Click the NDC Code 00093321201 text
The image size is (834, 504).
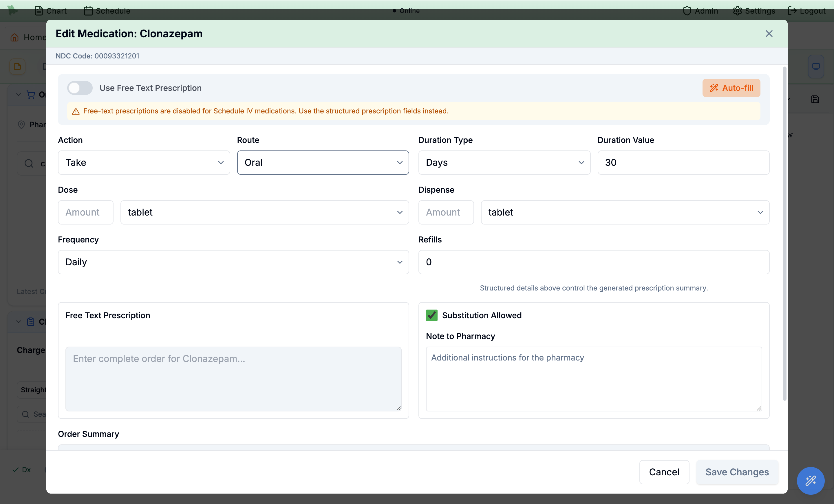[x=98, y=56]
